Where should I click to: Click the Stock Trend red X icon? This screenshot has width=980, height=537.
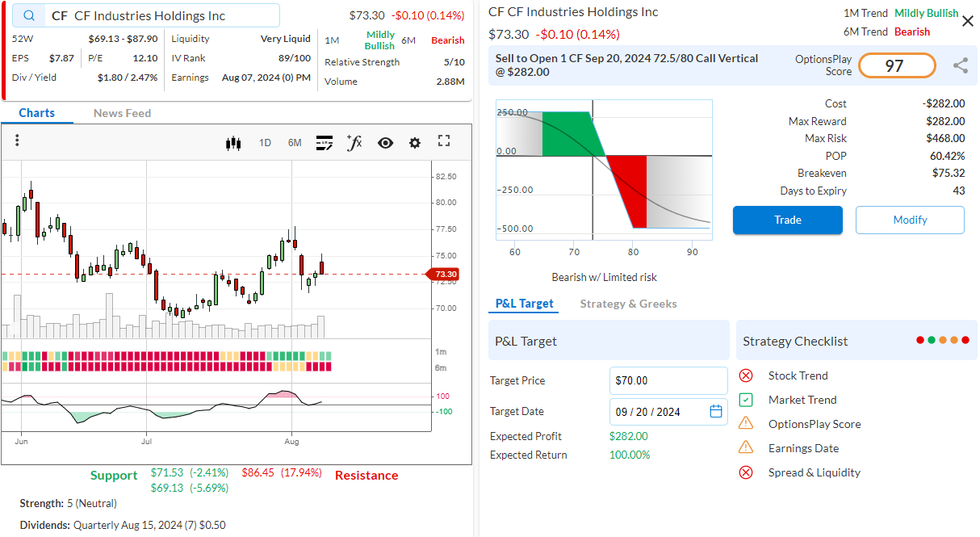coord(746,375)
